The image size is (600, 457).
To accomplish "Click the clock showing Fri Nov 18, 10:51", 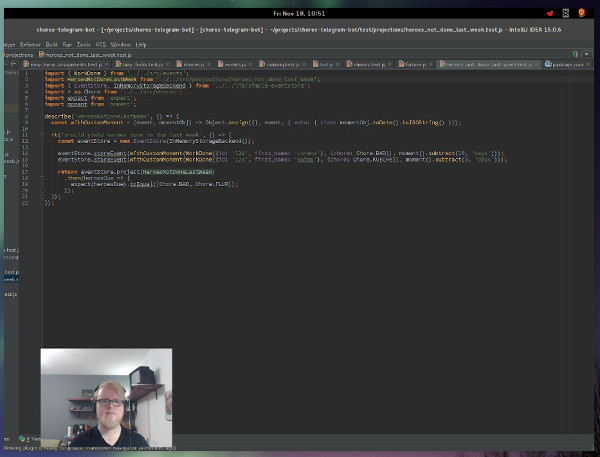I will 299,13.
